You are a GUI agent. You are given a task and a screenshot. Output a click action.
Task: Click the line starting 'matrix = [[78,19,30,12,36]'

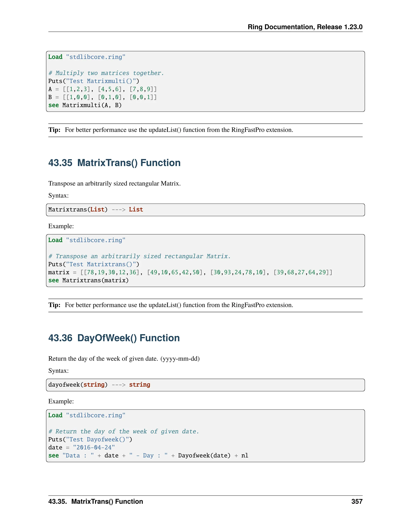click(x=190, y=272)
